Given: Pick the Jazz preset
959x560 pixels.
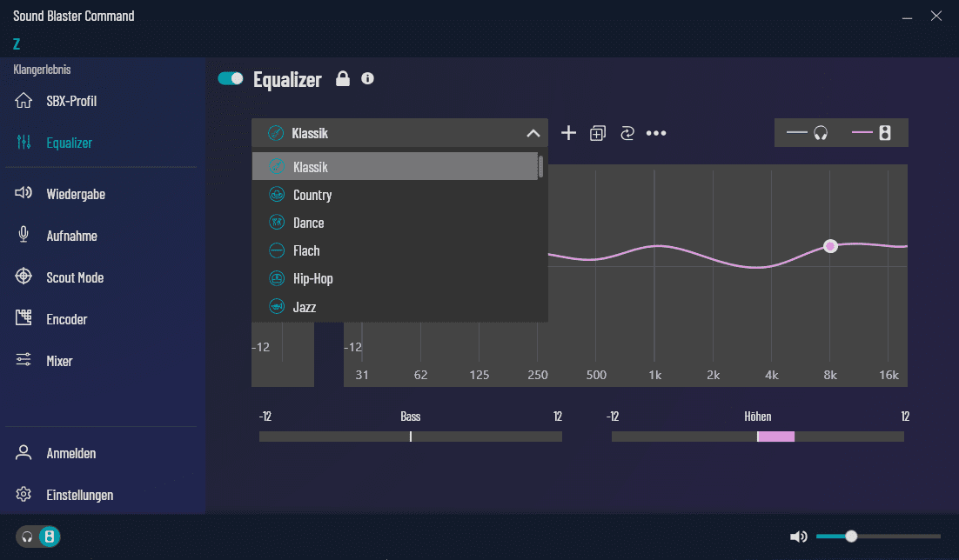Looking at the screenshot, I should (395, 307).
